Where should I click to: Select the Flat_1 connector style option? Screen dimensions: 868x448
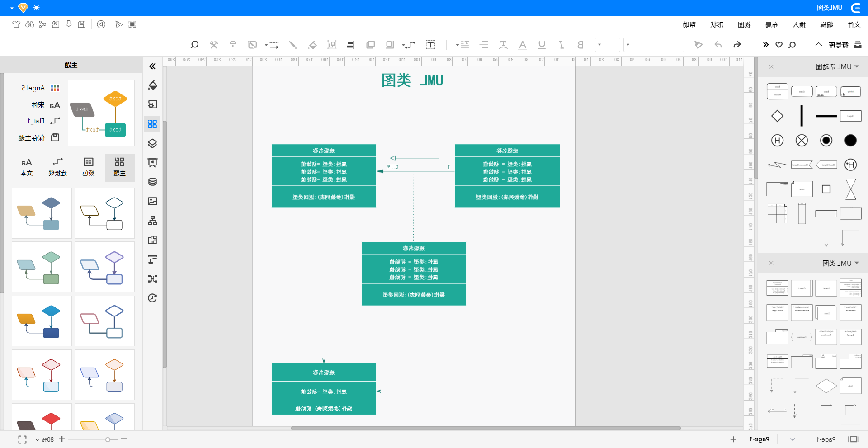click(x=44, y=121)
